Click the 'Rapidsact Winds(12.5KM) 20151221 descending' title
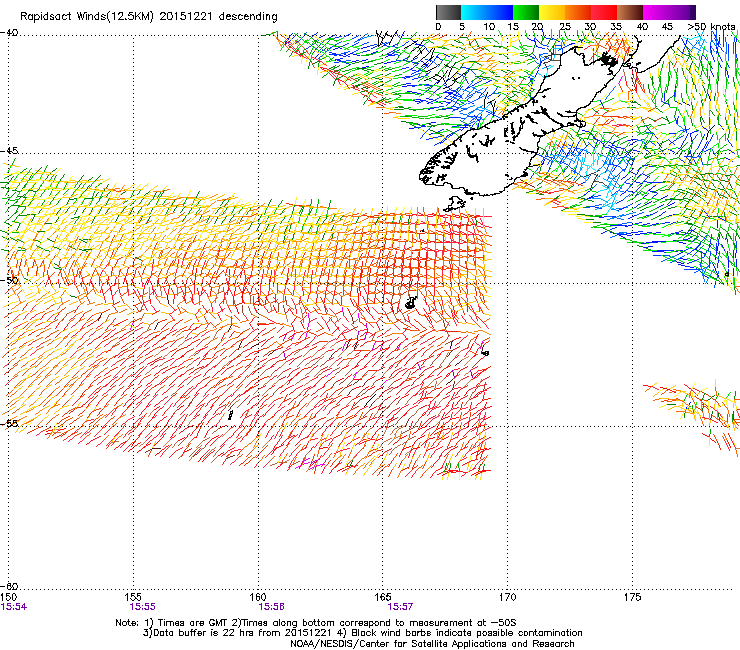This screenshot has height=650, width=740. pyautogui.click(x=149, y=17)
